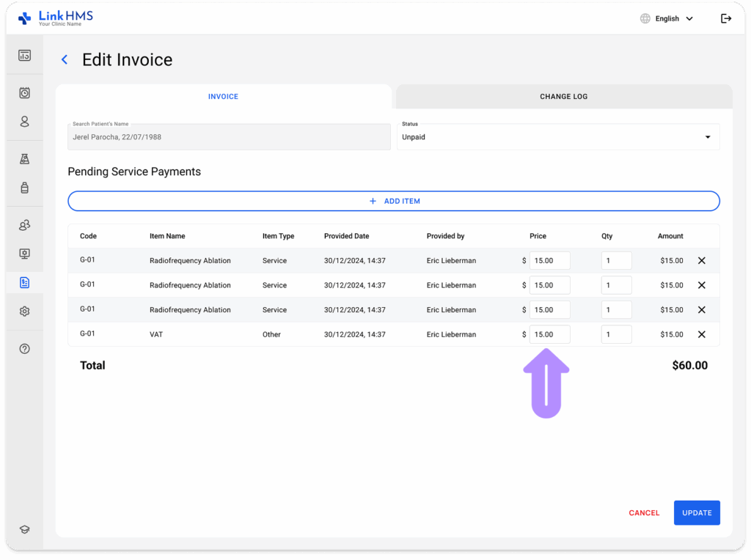Open the pharmacy bottle sidebar icon
The image size is (751, 560).
[x=24, y=188]
